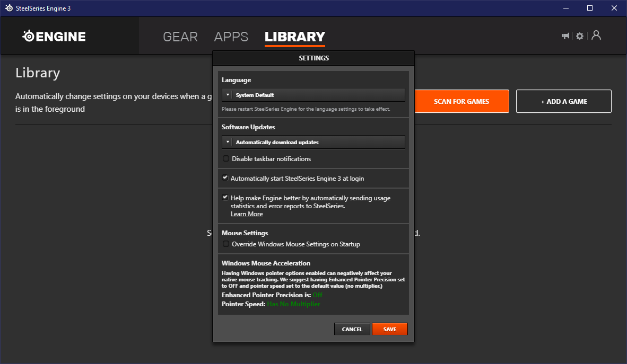This screenshot has width=627, height=364.
Task: Open the Software Updates dropdown
Action: [313, 142]
